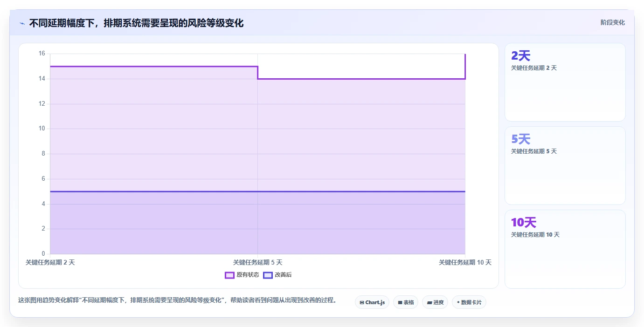Click the lightning icon beside the chart title
Image resolution: width=644 pixels, height=327 pixels.
(22, 23)
